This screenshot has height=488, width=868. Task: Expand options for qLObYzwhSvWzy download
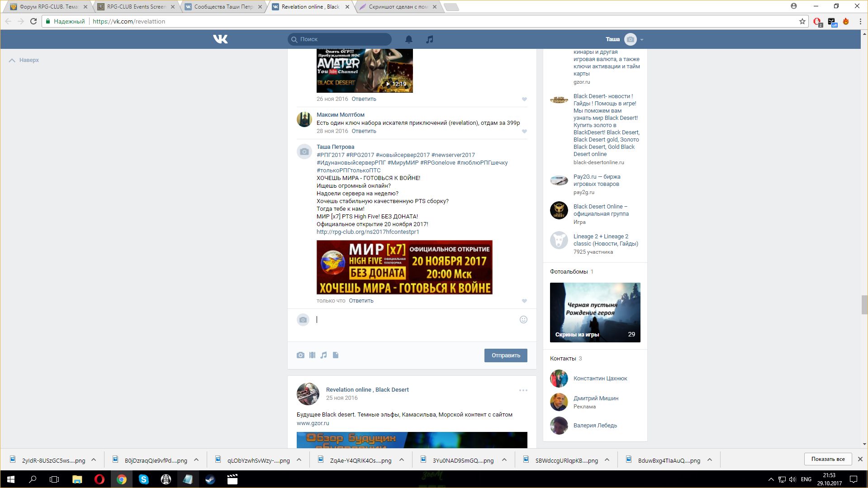(299, 460)
